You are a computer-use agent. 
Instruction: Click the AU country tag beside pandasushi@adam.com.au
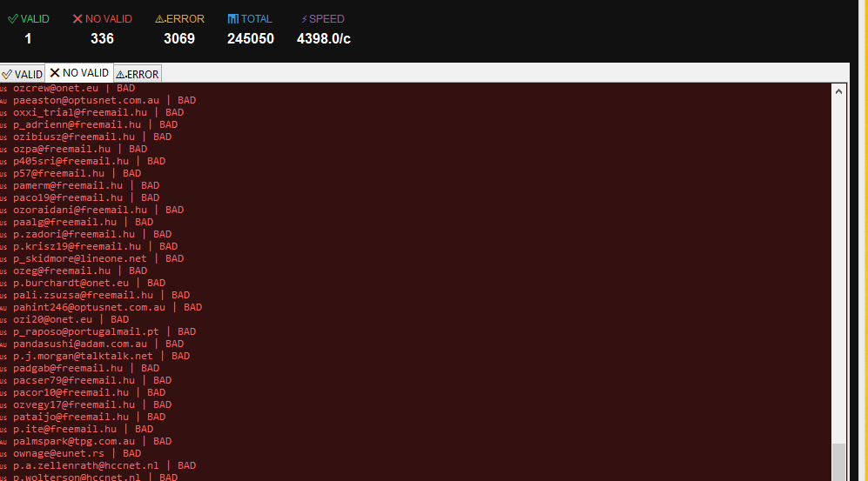(3, 344)
